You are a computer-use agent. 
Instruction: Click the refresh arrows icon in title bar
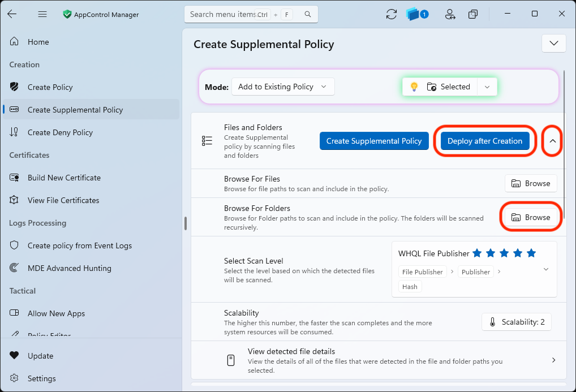pos(391,14)
